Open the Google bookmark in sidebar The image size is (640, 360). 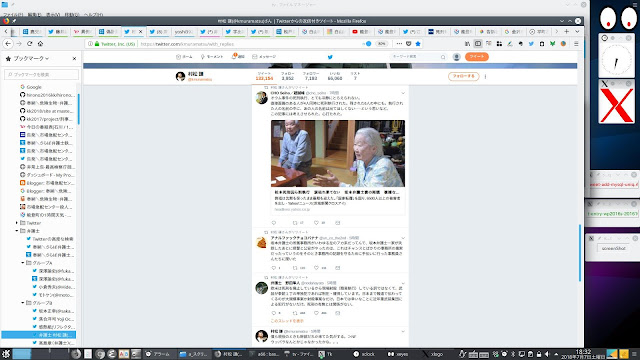tap(31, 87)
